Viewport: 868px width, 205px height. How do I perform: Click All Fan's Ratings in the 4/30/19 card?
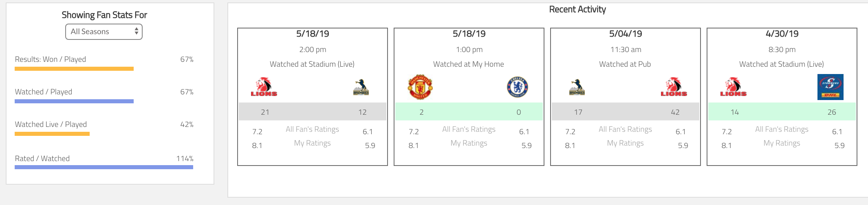782,129
